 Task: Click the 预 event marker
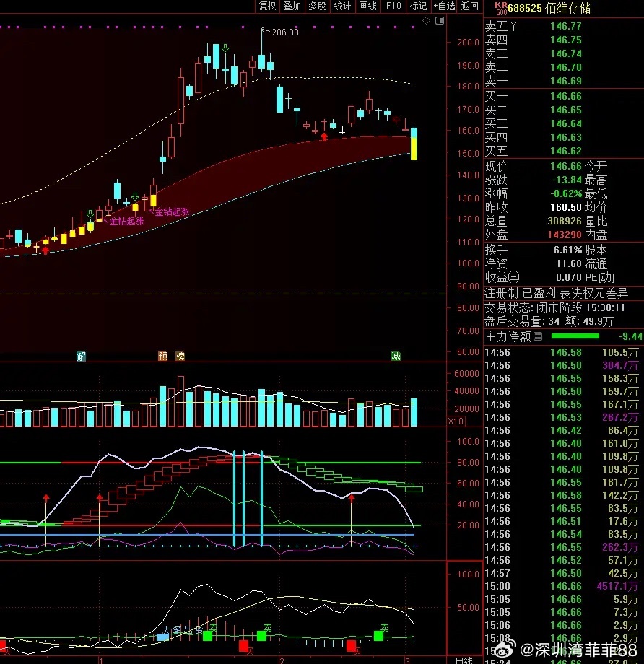162,356
